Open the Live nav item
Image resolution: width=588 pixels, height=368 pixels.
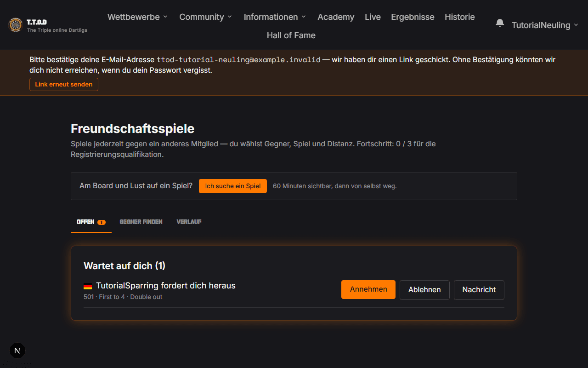click(373, 17)
